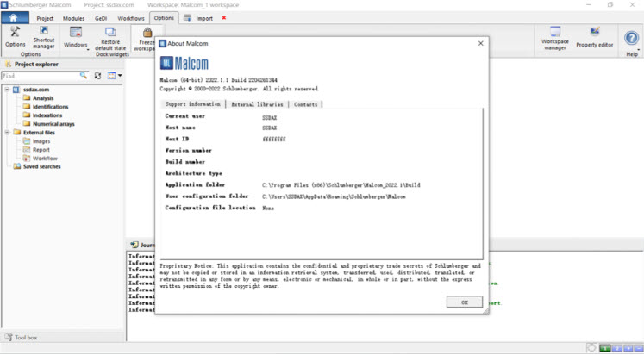Click the Find input field
This screenshot has height=355, width=644.
point(41,76)
